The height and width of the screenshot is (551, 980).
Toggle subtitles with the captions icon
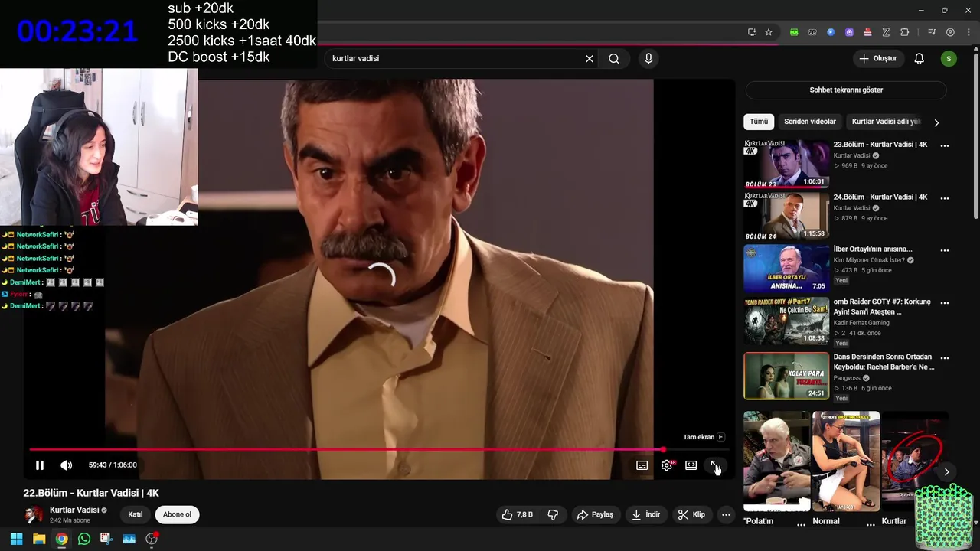coord(642,465)
